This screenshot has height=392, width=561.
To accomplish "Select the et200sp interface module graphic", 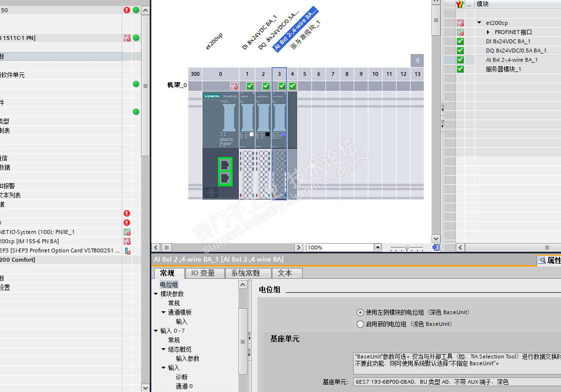I will (220, 145).
